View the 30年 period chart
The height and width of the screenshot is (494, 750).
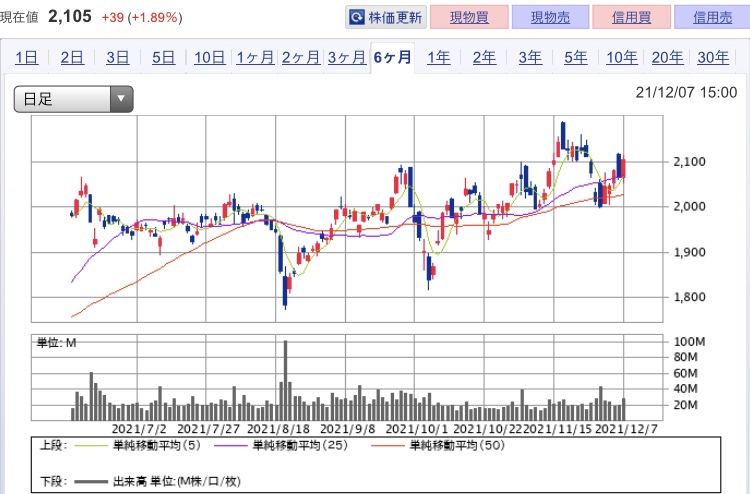(713, 57)
